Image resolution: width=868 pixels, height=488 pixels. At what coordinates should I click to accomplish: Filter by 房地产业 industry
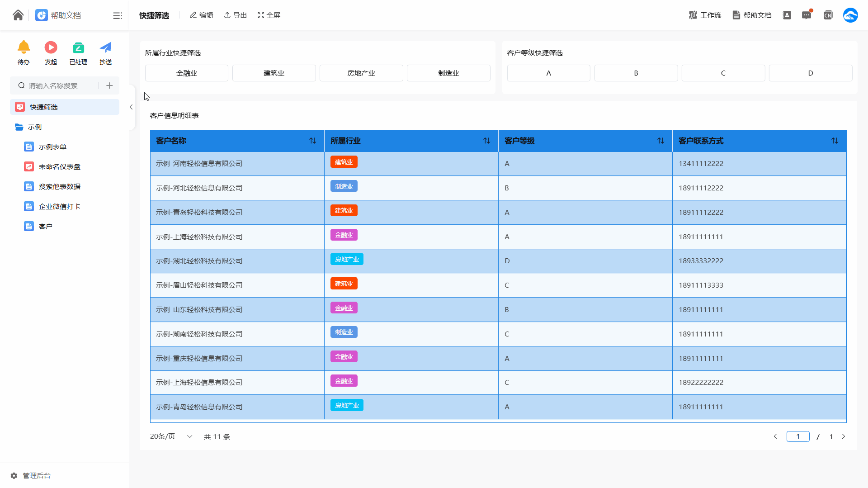pyautogui.click(x=361, y=73)
